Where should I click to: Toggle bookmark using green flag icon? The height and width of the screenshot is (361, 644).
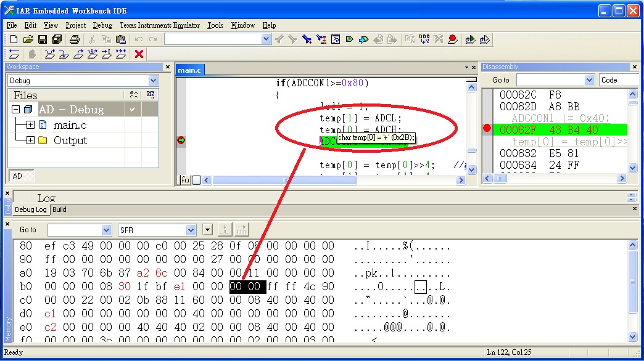coord(350,39)
